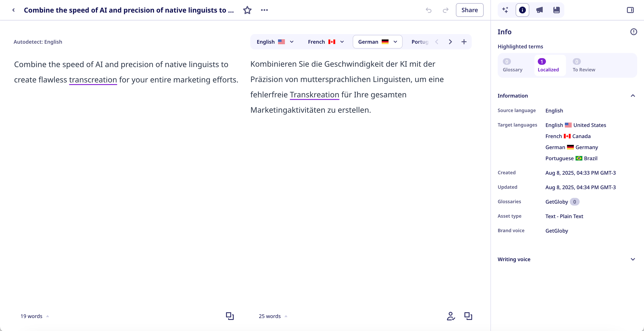Click German Germany target language entry
644x331 pixels.
click(571, 147)
